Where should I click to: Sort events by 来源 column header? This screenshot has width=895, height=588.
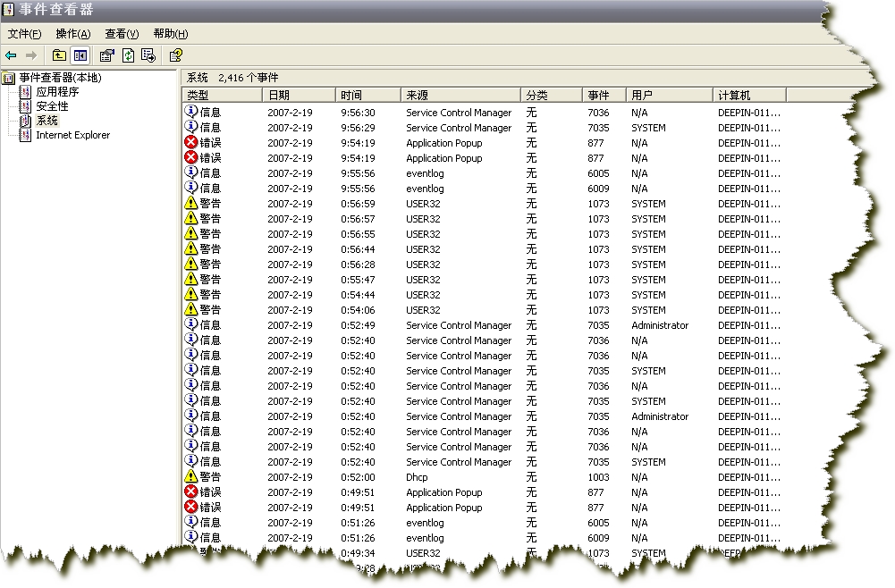460,95
